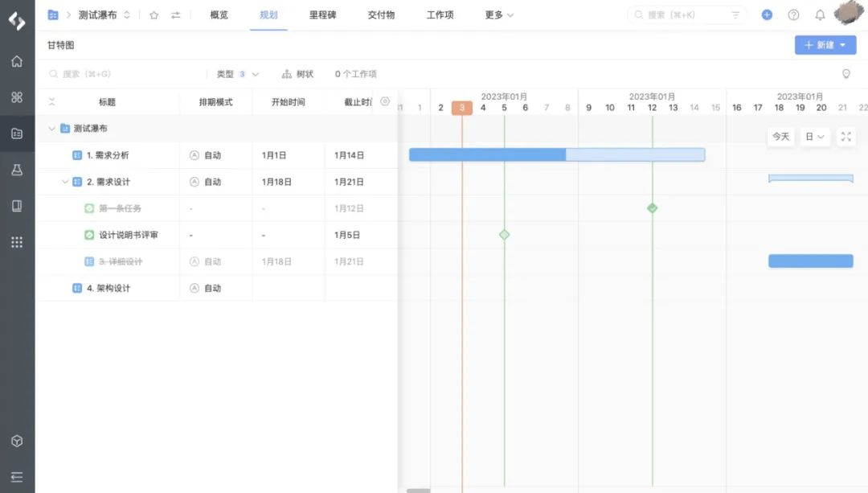Open the 日 time-scale dropdown
Screen dimensions: 868x493
coord(813,137)
